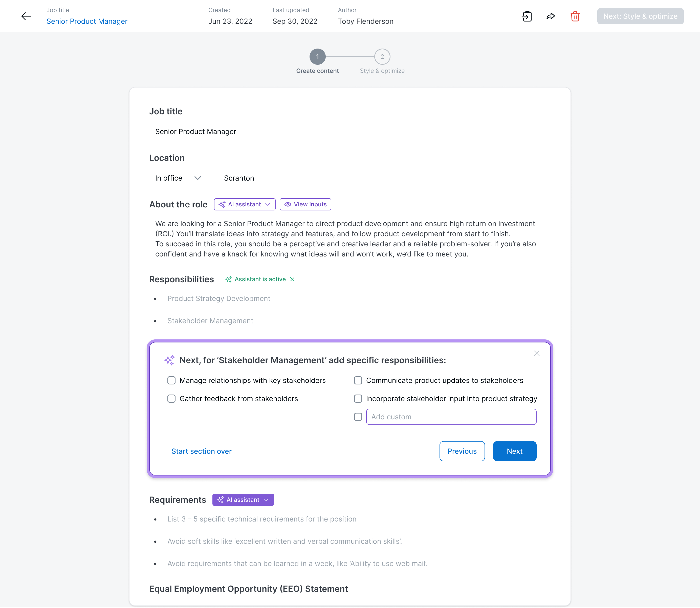Tick the checkbox beside Add custom field
Image resolution: width=700 pixels, height=608 pixels.
point(358,417)
